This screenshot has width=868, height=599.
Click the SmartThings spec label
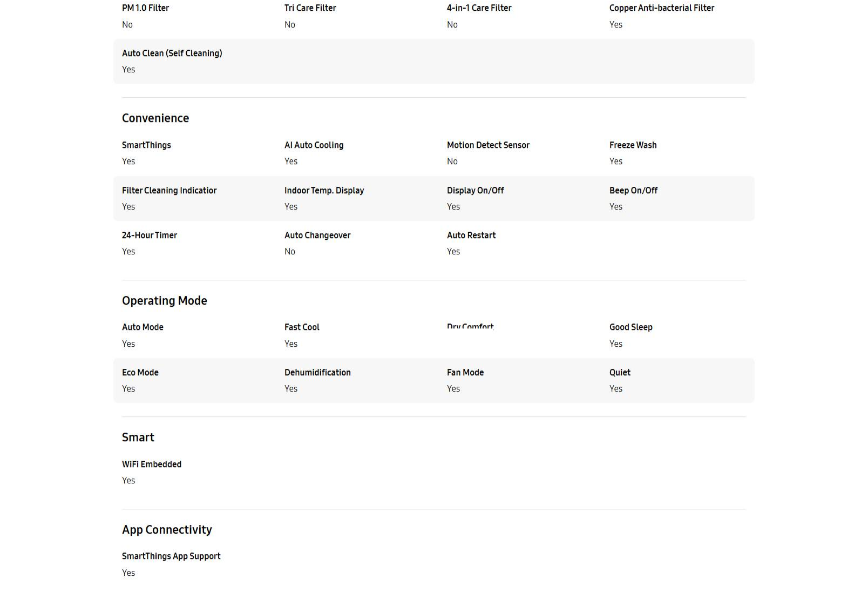pyautogui.click(x=146, y=145)
